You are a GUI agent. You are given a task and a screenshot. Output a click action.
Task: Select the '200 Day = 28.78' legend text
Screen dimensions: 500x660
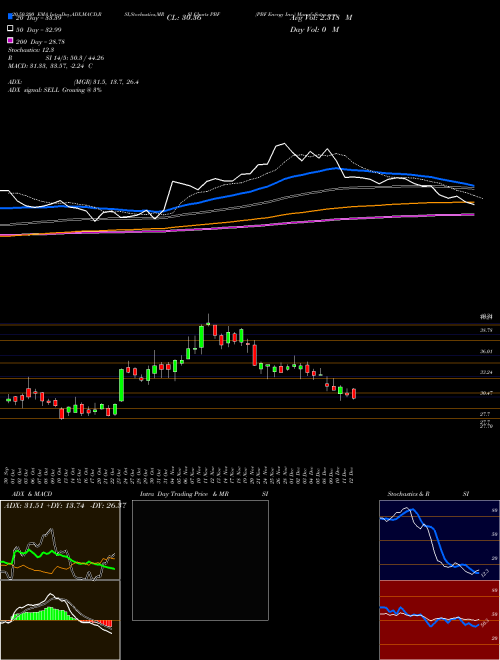pyautogui.click(x=40, y=42)
